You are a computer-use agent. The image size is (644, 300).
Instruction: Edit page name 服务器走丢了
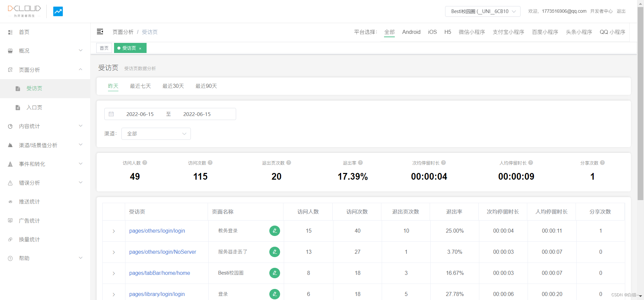(x=275, y=252)
